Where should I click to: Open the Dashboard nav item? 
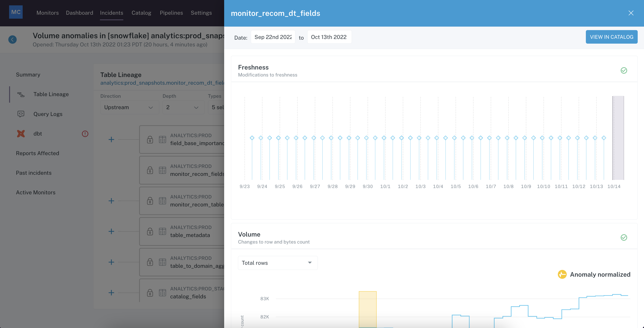(79, 13)
